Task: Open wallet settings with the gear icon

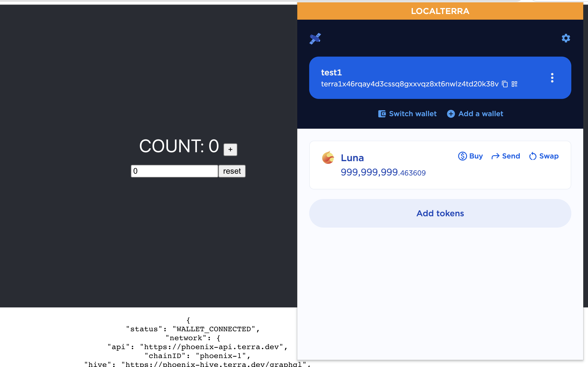Action: point(566,38)
